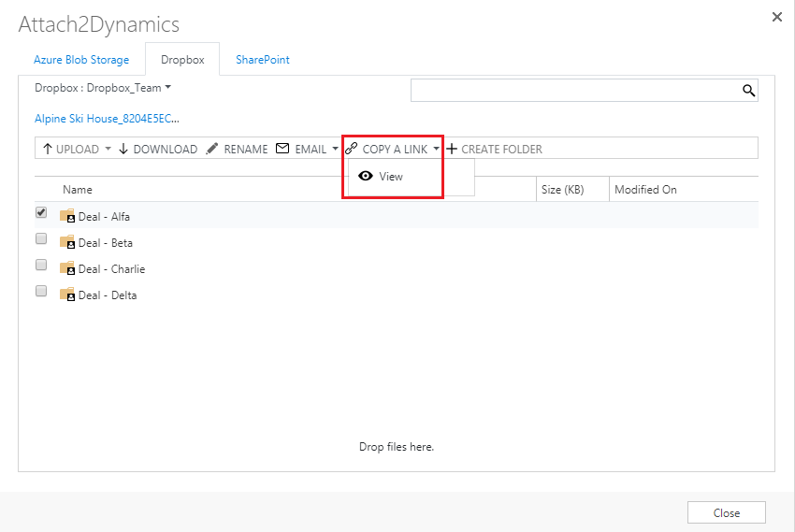Image resolution: width=795 pixels, height=532 pixels.
Task: Click the COPY A LINK label
Action: (x=395, y=150)
